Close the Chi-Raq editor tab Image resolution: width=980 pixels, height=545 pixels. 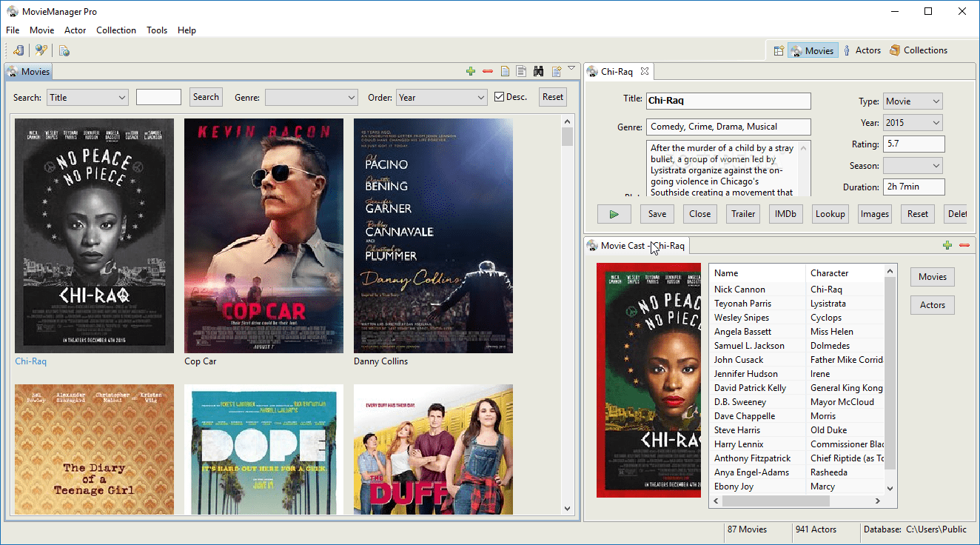(x=644, y=71)
